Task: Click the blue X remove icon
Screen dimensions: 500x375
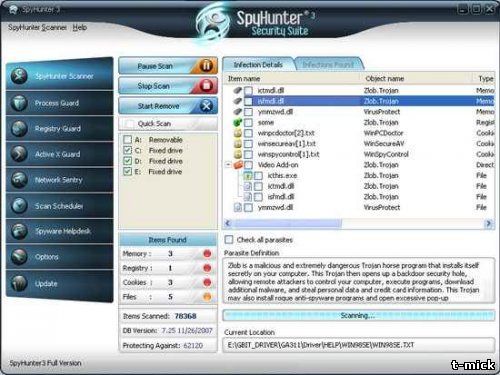Action: [x=206, y=106]
